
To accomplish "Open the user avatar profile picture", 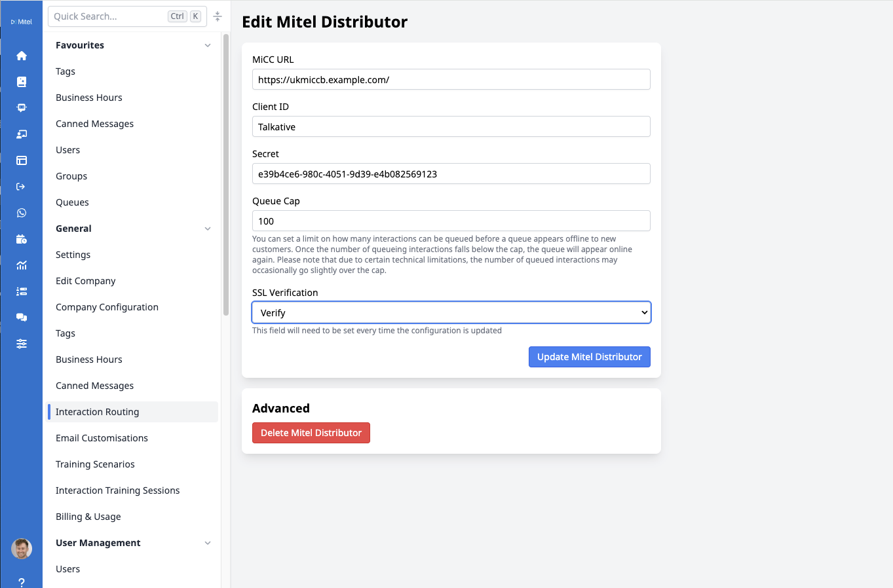I will [x=22, y=549].
